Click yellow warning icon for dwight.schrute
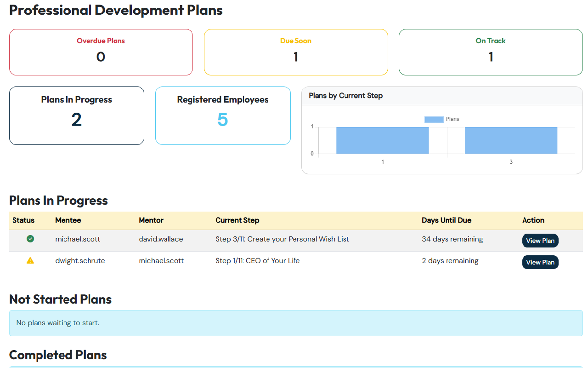 pos(30,260)
